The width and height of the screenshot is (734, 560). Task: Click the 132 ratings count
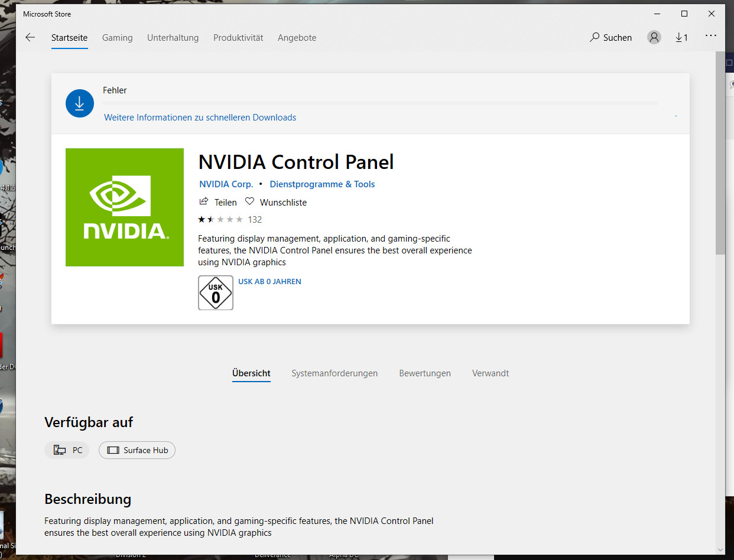pos(255,219)
